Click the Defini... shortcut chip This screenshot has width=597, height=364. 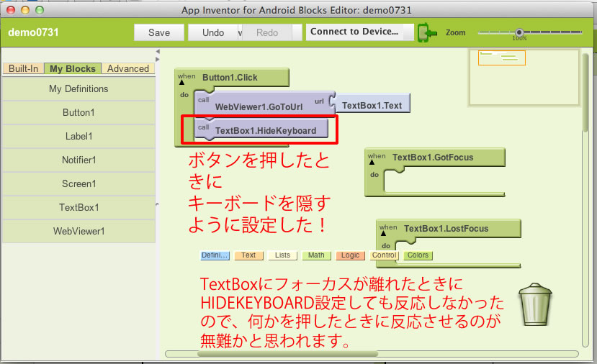click(215, 255)
